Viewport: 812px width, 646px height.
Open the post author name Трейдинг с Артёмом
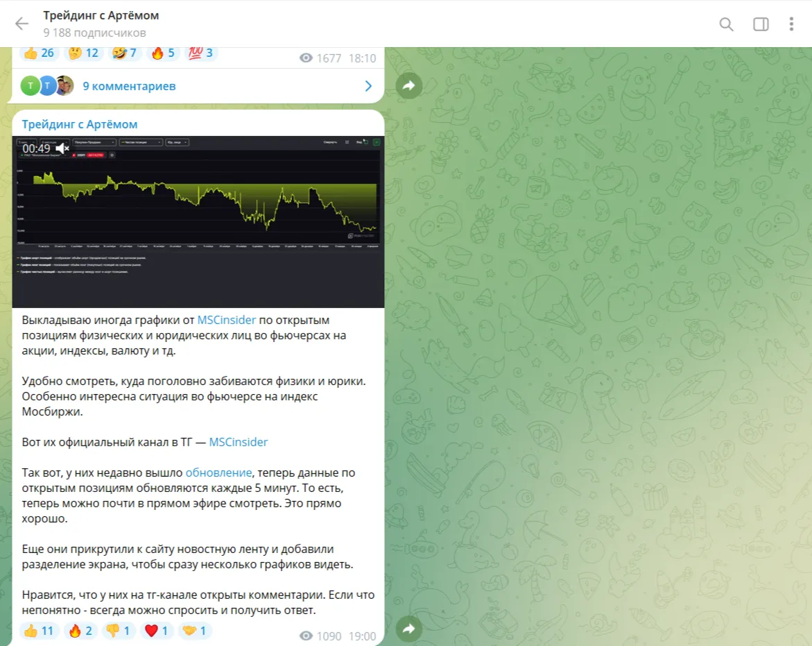point(80,124)
